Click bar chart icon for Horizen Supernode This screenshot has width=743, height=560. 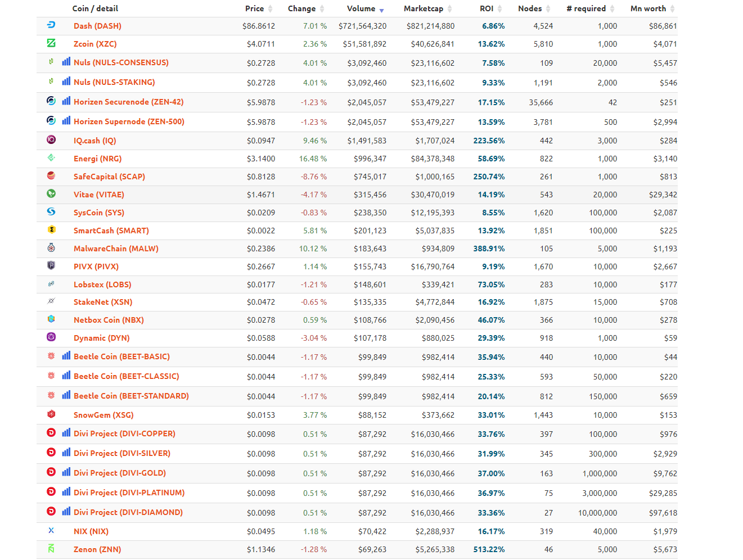[66, 120]
